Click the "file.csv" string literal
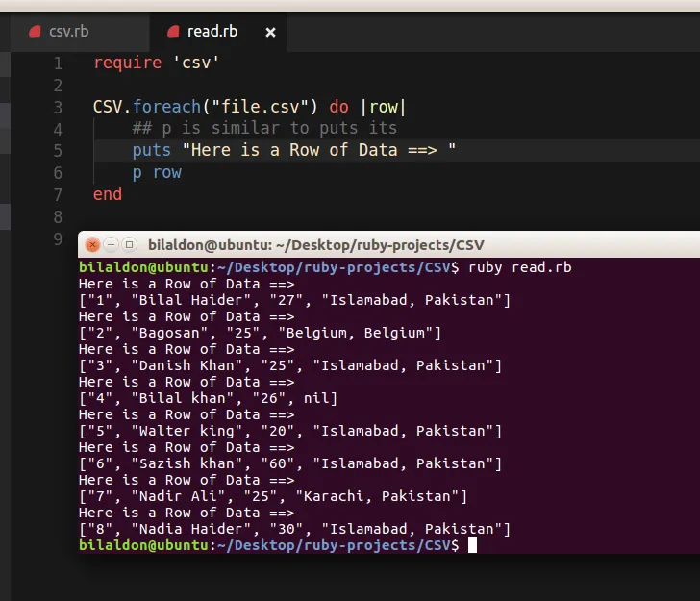Viewport: 700px width, 601px height. click(260, 107)
